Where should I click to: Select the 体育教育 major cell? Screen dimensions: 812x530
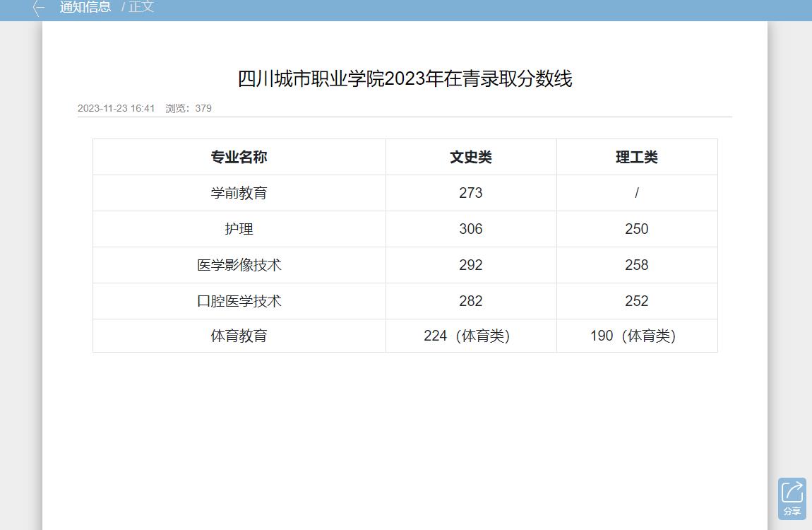(239, 336)
